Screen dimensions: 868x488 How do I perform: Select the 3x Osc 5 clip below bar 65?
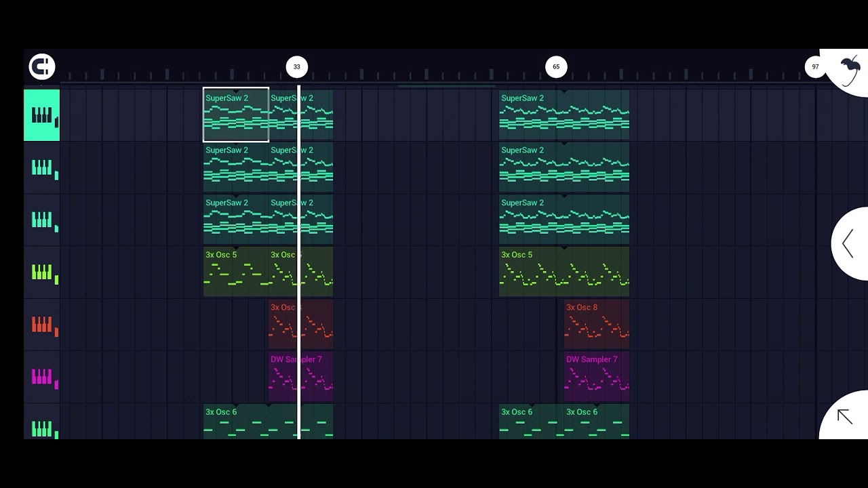pos(564,272)
